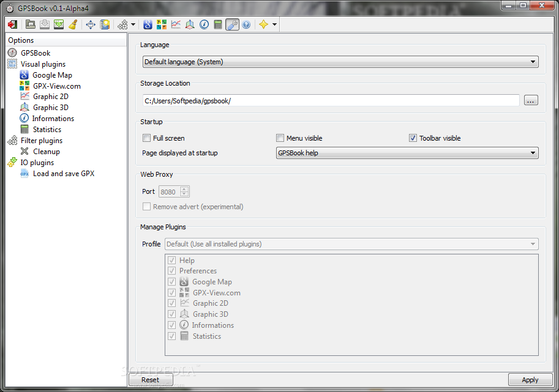Close the GPSBook window

tap(542, 6)
